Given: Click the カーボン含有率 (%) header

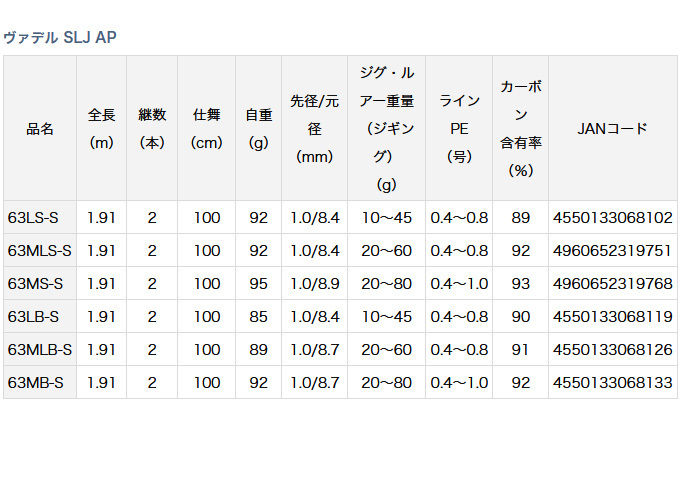Looking at the screenshot, I should coord(520,128).
